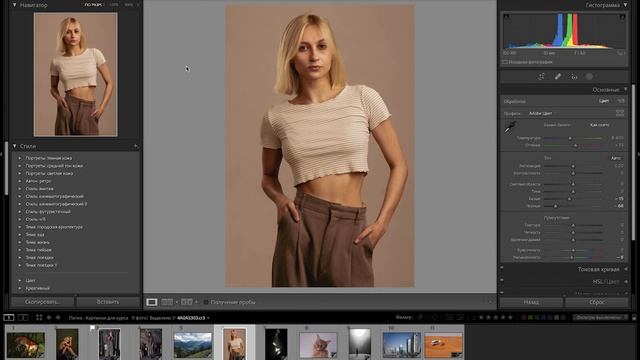
Task: Collapse the Основные panel
Action: 625,89
